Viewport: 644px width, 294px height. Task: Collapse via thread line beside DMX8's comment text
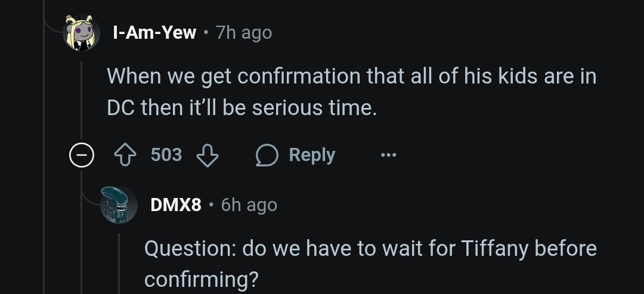pyautogui.click(x=119, y=263)
